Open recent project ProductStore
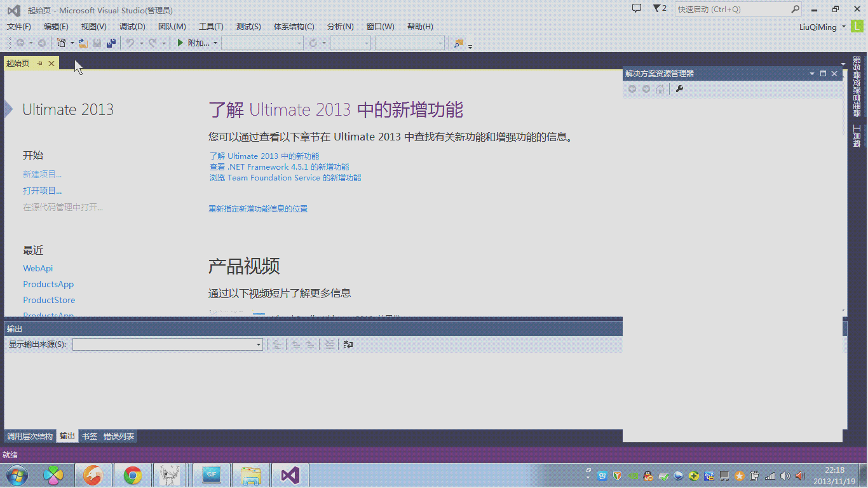Image resolution: width=868 pixels, height=488 pixels. (x=49, y=300)
